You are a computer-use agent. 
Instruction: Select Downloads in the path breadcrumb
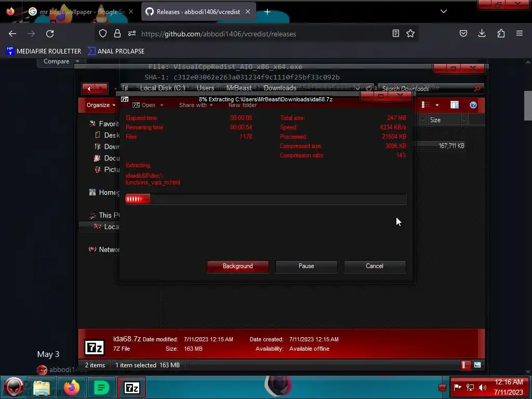280,88
